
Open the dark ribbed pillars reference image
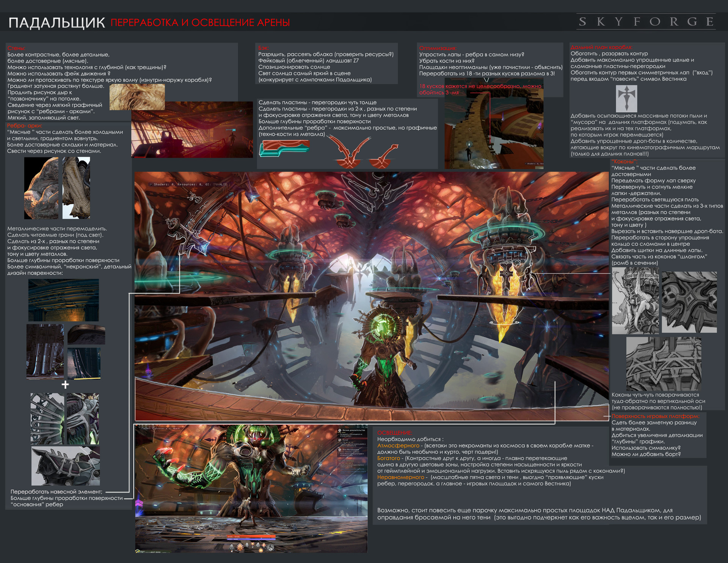coord(45,351)
